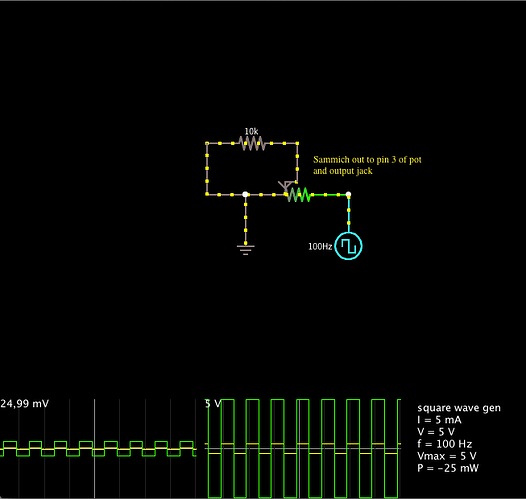The height and width of the screenshot is (499, 526).
Task: Click the white node above square wave source
Action: pos(349,195)
